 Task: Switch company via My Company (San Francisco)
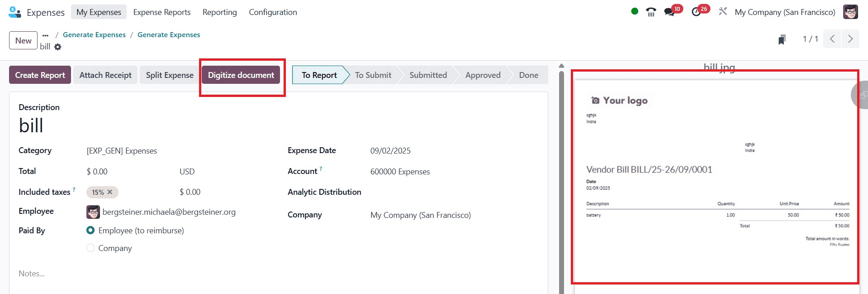(785, 12)
